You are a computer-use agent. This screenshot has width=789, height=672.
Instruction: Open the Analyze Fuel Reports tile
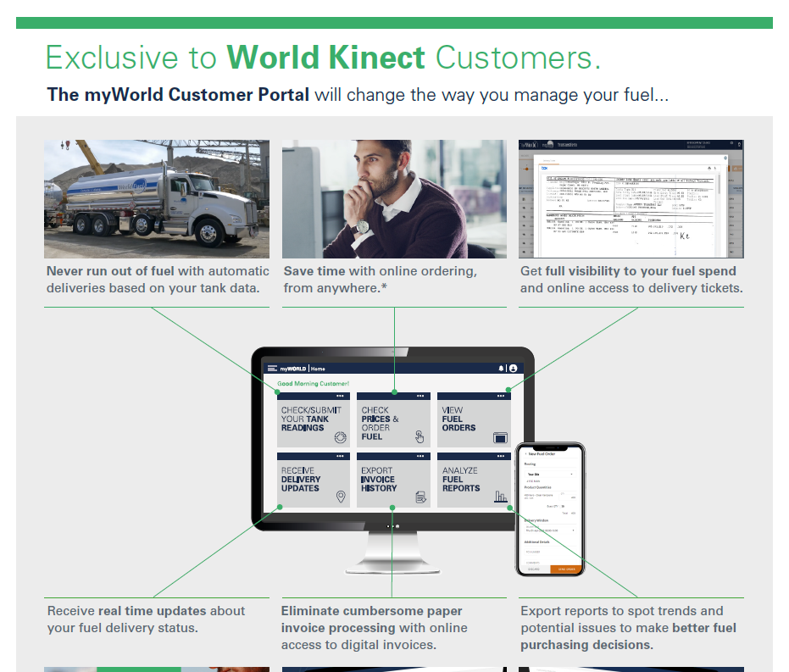[474, 480]
